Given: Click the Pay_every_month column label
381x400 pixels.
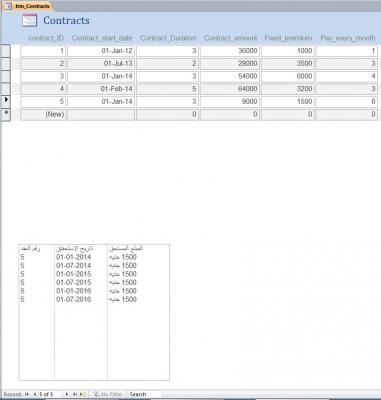Looking at the screenshot, I should (348, 38).
